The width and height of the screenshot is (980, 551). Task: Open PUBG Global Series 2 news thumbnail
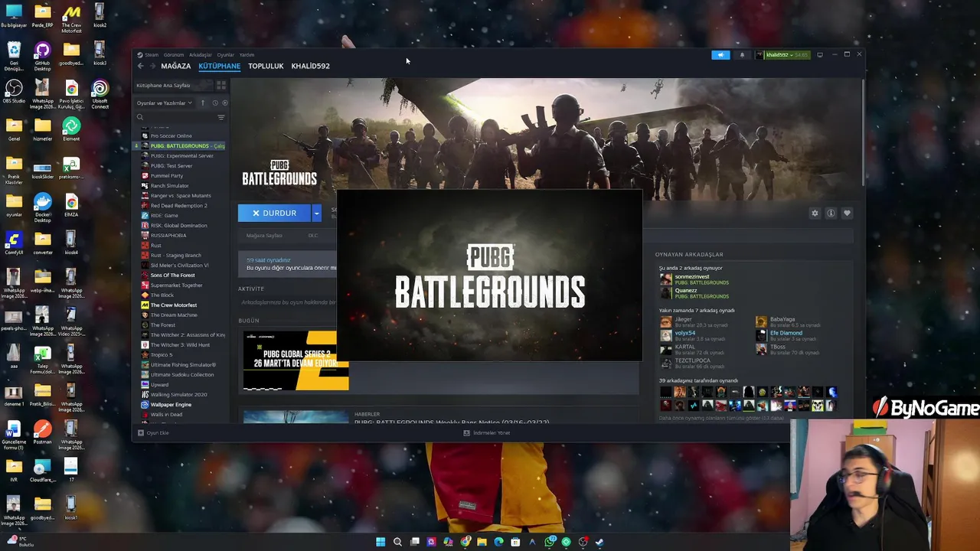click(x=296, y=360)
